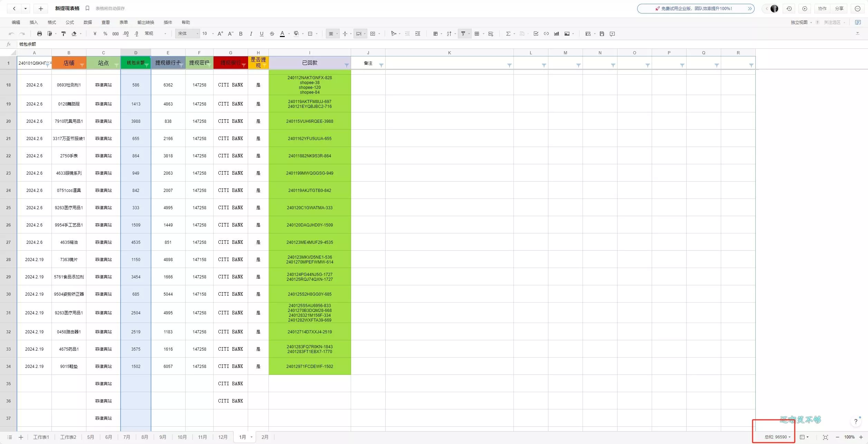Image resolution: width=868 pixels, height=444 pixels.
Task: Insert a checkbox via toolbar icon
Action: point(536,34)
